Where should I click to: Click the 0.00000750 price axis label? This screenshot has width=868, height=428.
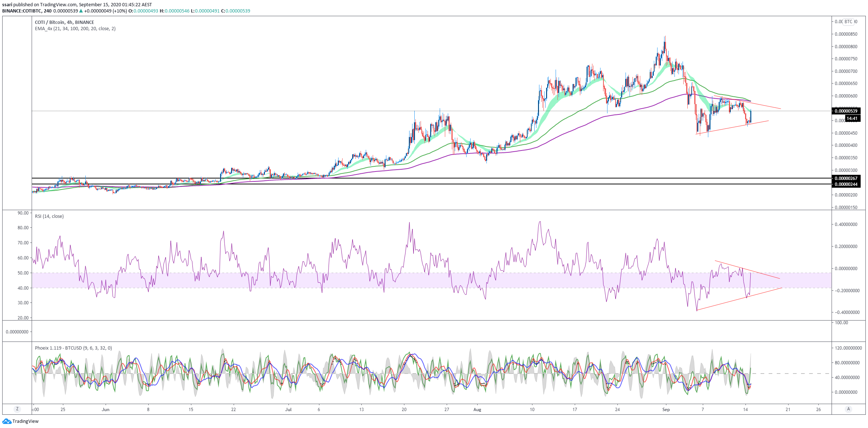[x=846, y=59]
